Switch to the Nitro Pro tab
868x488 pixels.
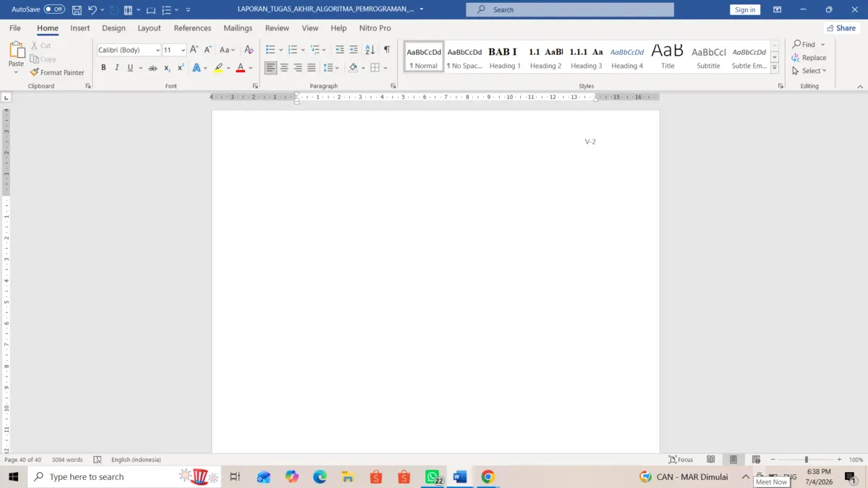[375, 28]
